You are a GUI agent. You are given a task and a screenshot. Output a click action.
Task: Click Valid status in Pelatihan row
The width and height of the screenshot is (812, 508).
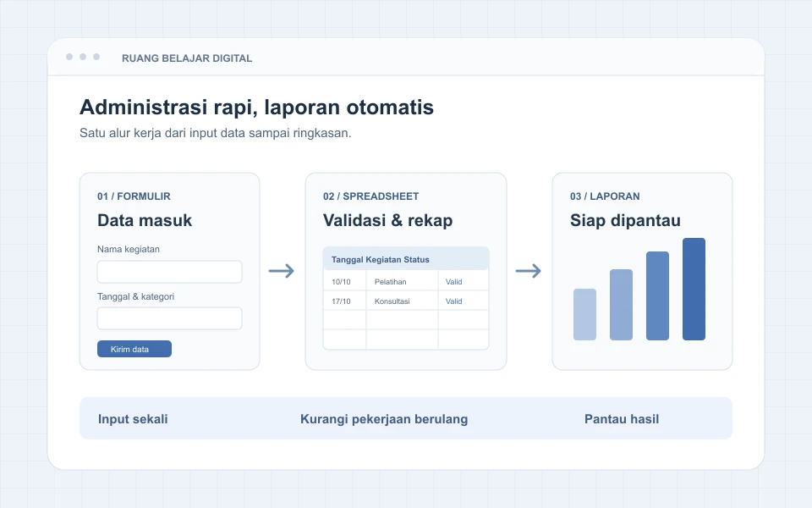coord(453,281)
